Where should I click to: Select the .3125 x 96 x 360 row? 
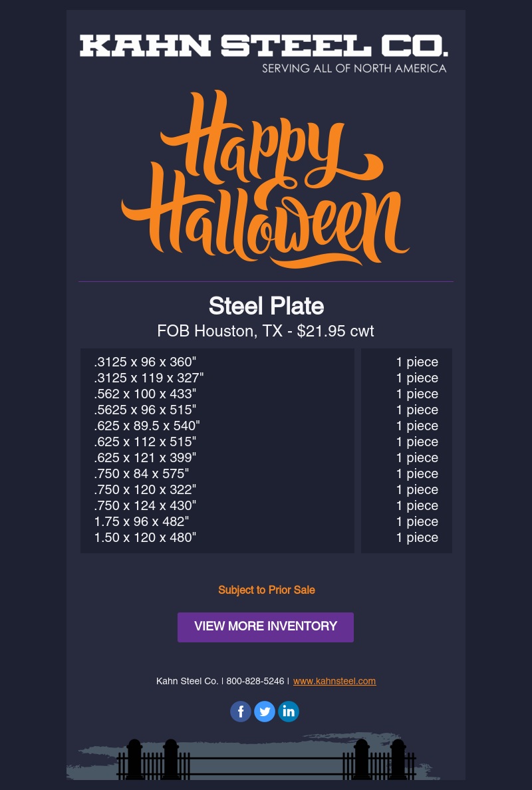[145, 362]
